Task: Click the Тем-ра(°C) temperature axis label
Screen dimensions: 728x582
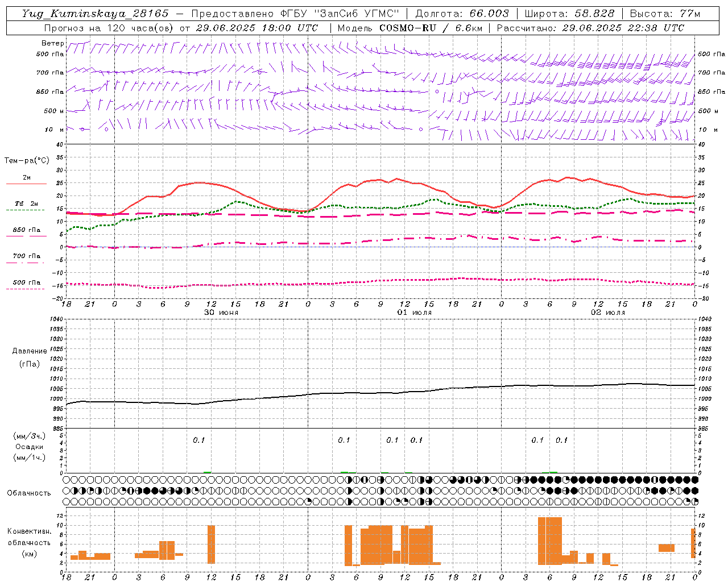Action: (x=27, y=161)
